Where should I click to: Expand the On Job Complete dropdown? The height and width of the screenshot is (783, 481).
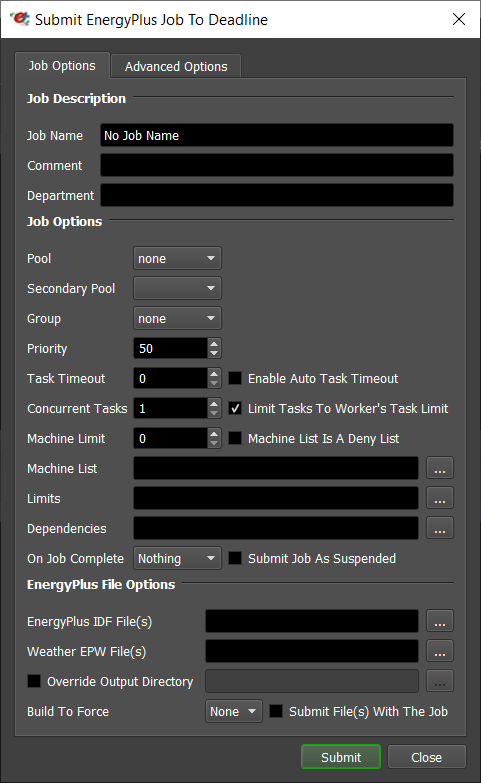177,558
